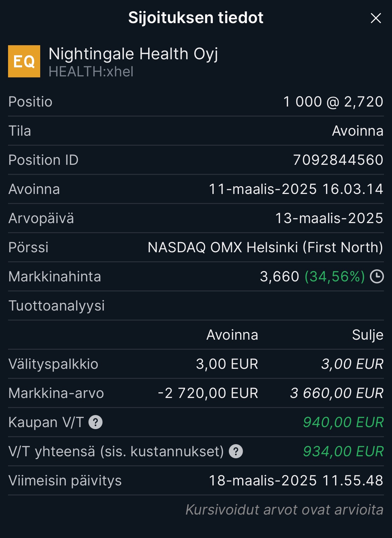The image size is (392, 538).
Task: Select the Avoinna column header in Tuottoanalyysi
Action: point(232,335)
